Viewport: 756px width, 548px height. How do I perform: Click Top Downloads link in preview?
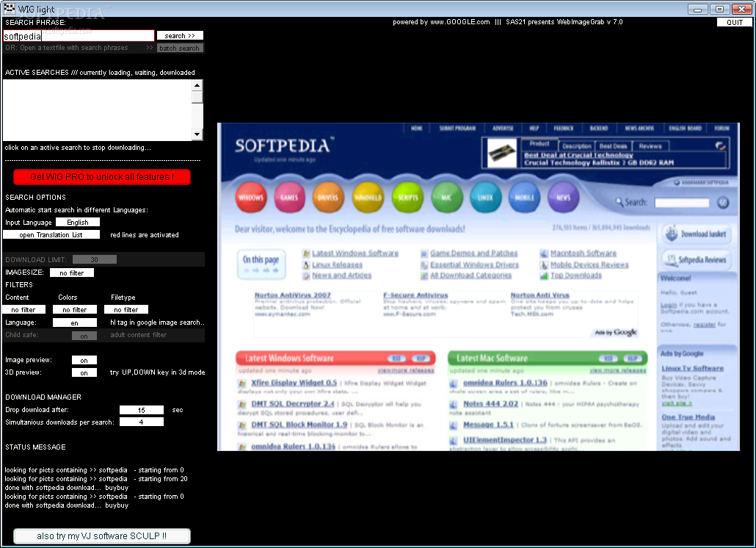coord(576,275)
